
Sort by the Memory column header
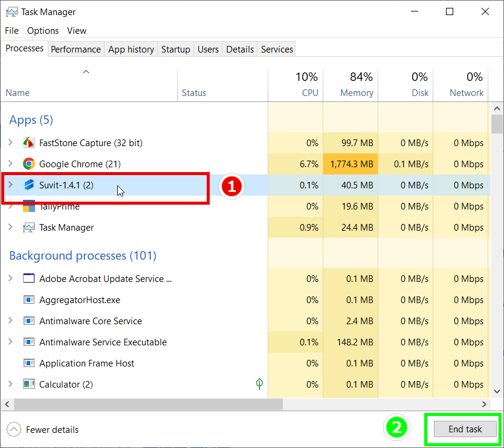tap(351, 85)
